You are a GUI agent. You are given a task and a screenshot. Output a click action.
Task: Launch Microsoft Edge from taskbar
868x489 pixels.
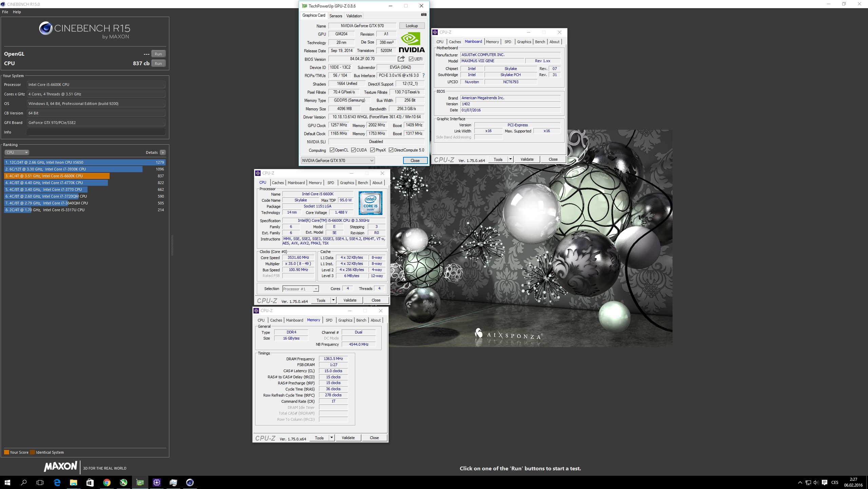click(x=57, y=482)
